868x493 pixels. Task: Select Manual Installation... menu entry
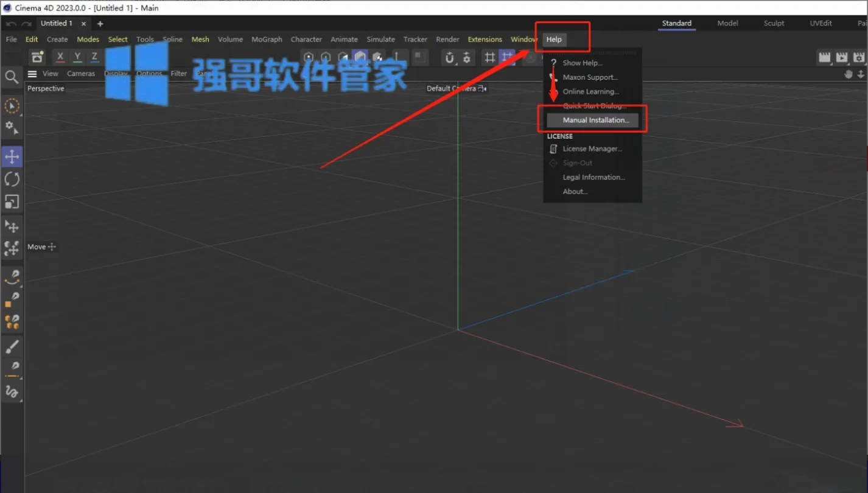click(593, 121)
